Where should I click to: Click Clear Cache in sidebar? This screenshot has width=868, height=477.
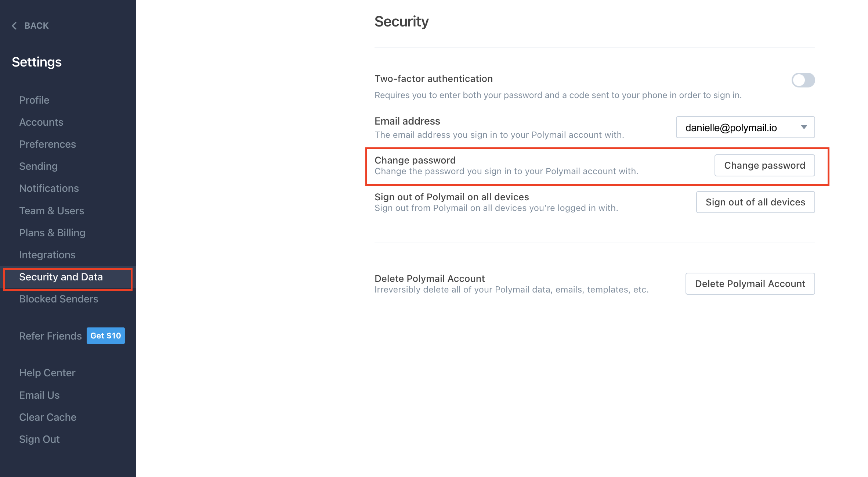[48, 417]
